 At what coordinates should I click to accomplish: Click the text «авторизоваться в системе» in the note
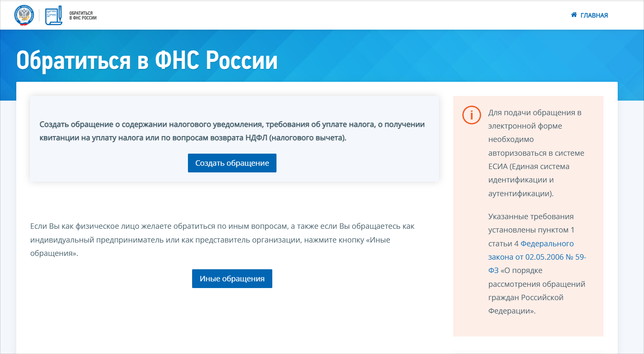(x=536, y=153)
